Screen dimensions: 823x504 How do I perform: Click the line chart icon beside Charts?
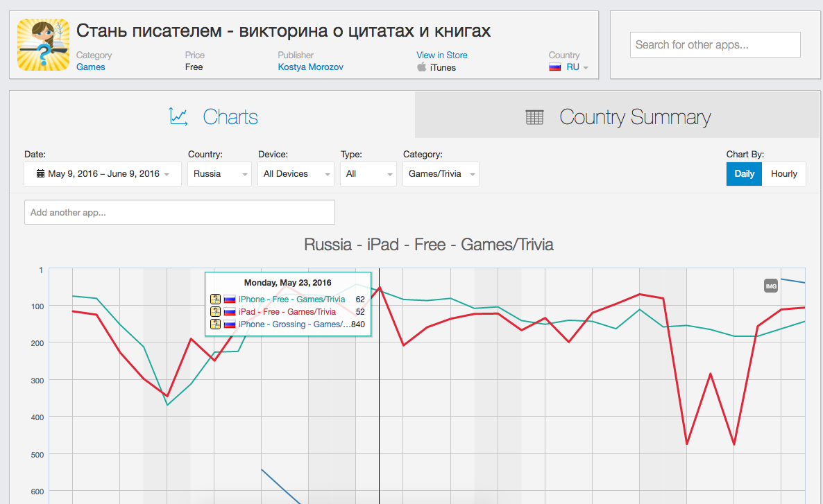click(x=179, y=116)
